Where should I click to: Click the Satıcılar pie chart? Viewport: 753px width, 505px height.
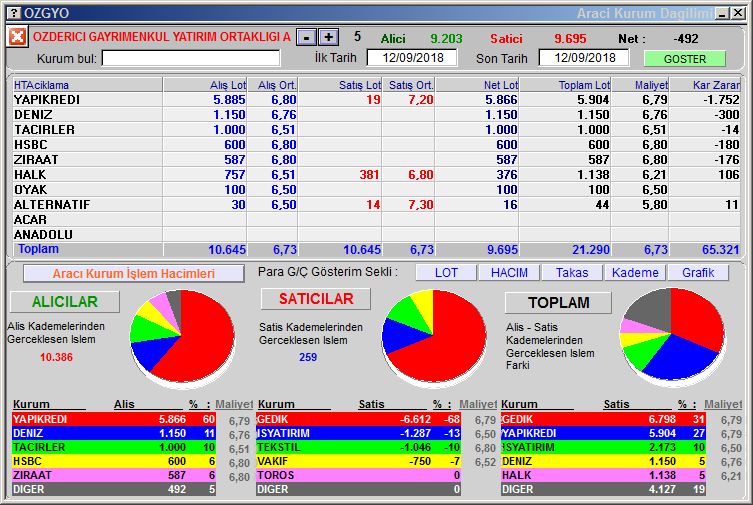(435, 338)
